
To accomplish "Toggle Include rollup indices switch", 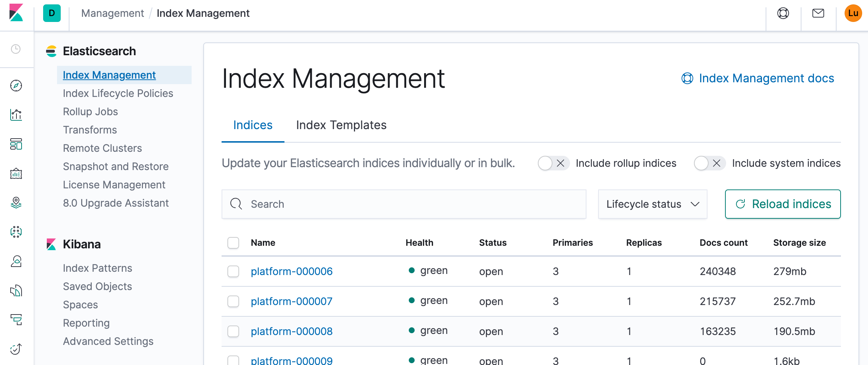I will pos(554,163).
